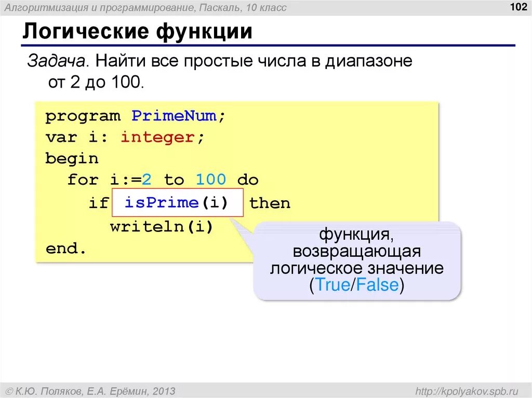Image resolution: width=532 pixels, height=398 pixels.
Task: Click the boxed 'isPrime(i)' call
Action: coord(178,202)
